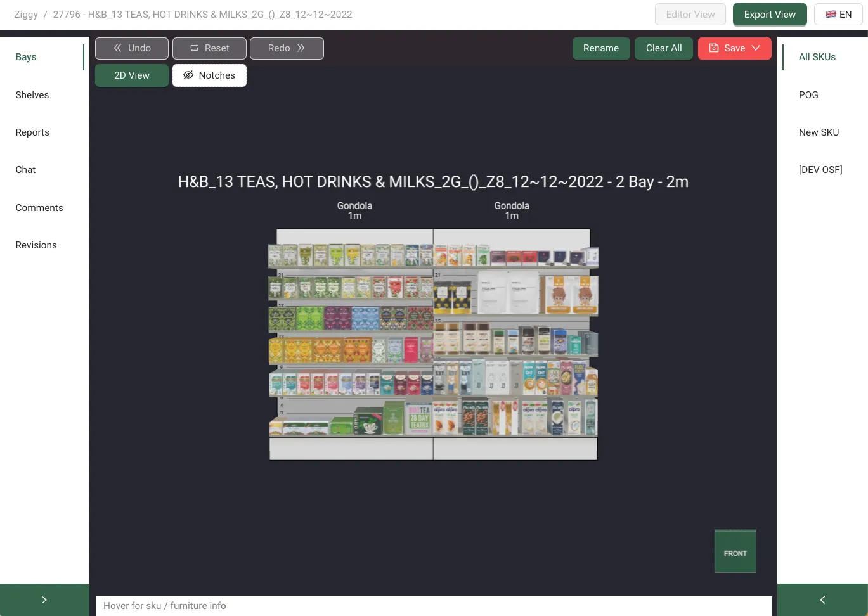Click the Rename button
The width and height of the screenshot is (868, 616).
pyautogui.click(x=600, y=48)
